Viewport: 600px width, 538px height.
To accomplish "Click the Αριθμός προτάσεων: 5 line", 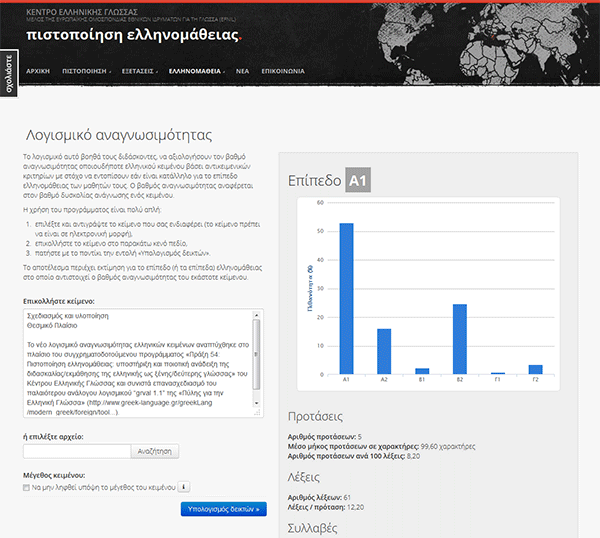I will tap(324, 437).
